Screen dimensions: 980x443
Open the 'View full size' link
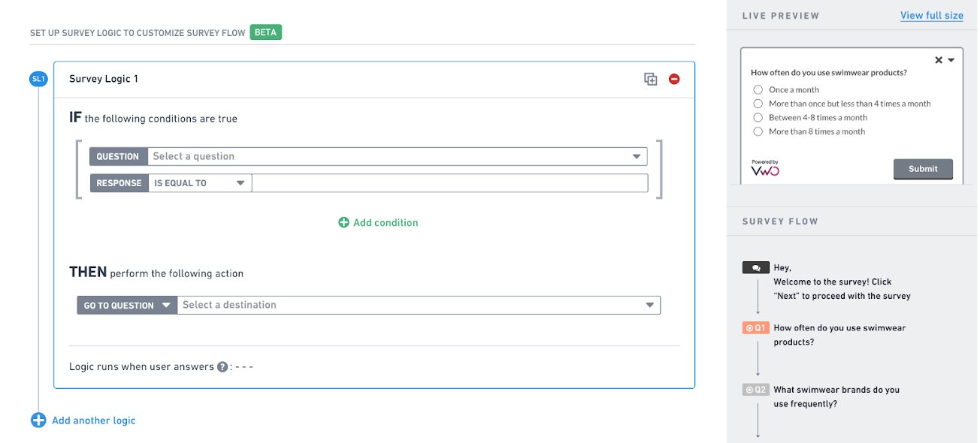tap(932, 15)
